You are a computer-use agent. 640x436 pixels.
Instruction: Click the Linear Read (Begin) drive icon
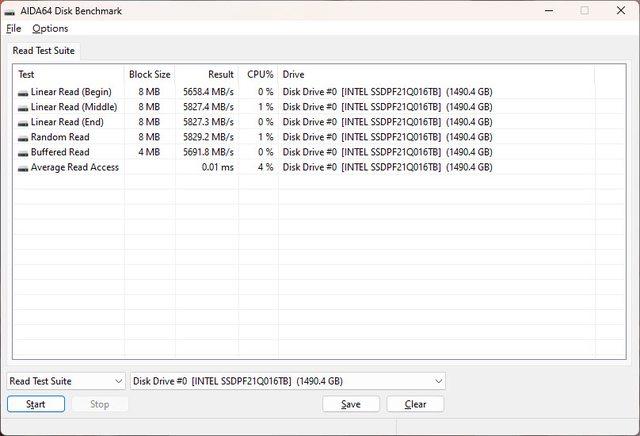23,92
